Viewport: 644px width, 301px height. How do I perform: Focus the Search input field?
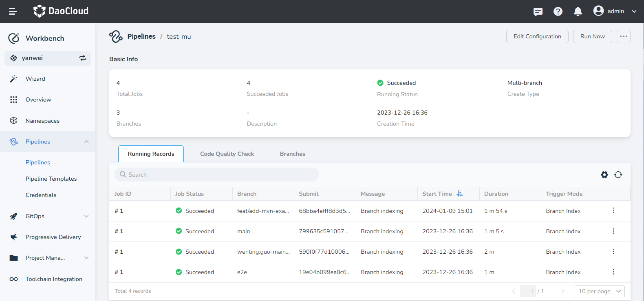(220, 175)
